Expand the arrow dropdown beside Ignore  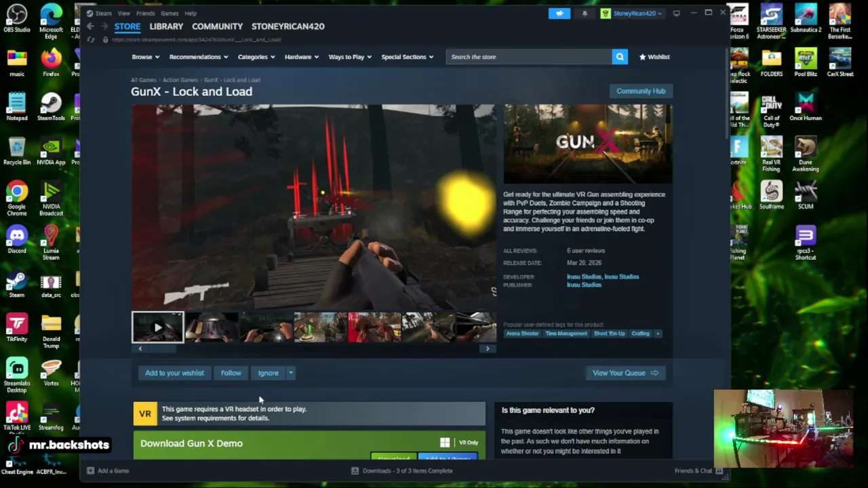(x=290, y=373)
